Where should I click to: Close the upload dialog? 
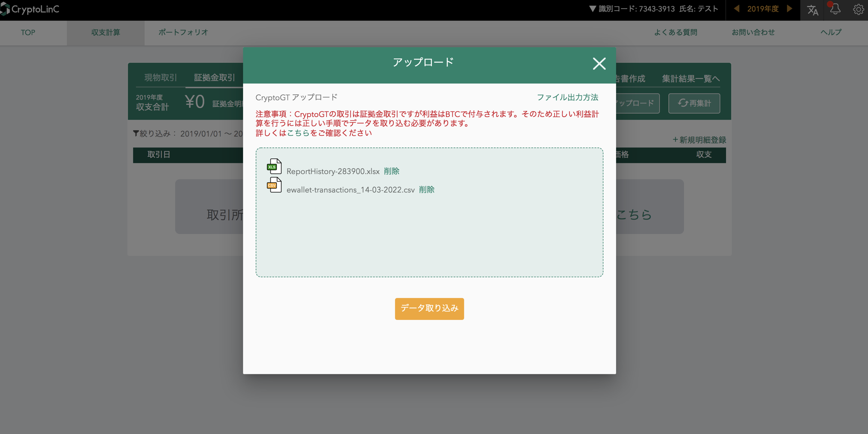point(599,63)
